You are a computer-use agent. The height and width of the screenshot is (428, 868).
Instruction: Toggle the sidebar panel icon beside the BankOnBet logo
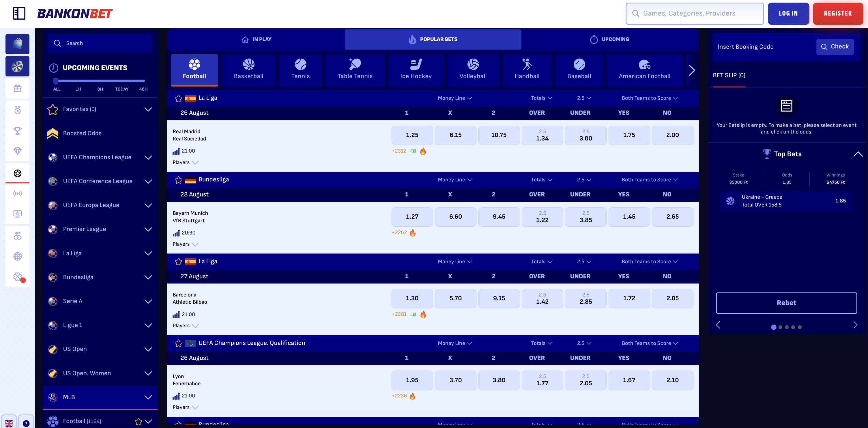click(x=19, y=14)
